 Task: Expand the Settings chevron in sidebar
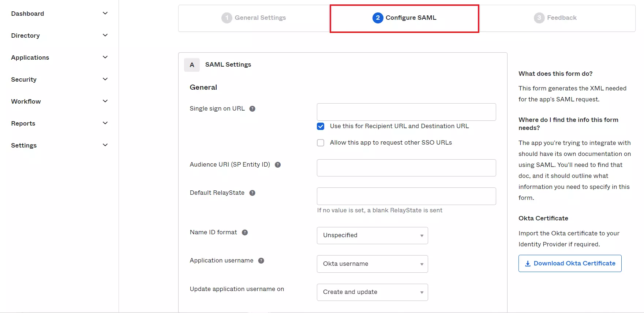(x=105, y=145)
